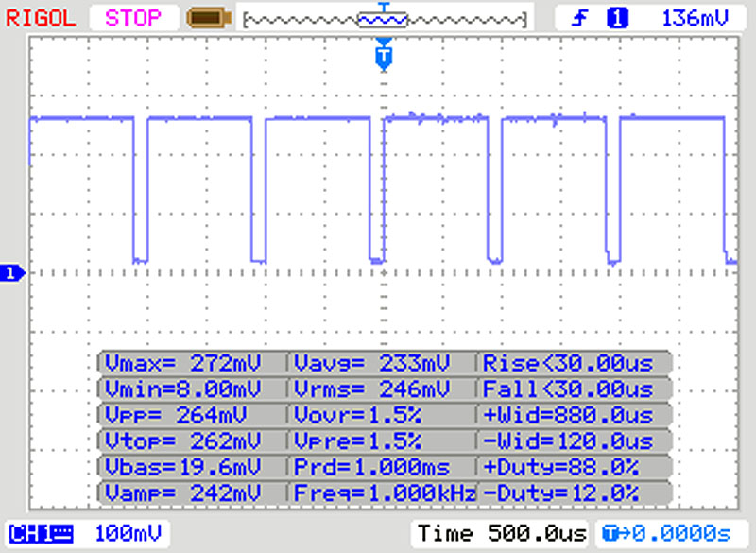Click the Vavg= 233mV measurement

point(371,363)
